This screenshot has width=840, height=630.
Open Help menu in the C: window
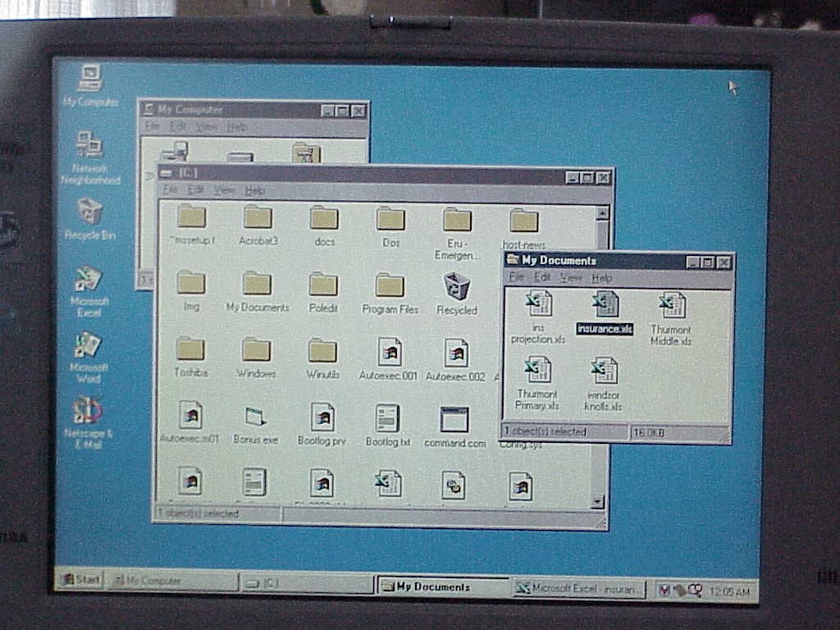[254, 190]
